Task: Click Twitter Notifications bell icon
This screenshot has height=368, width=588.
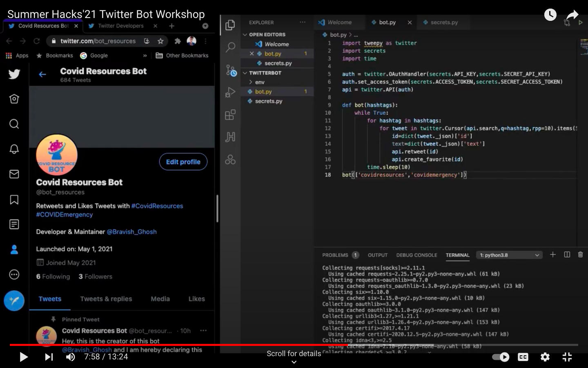Action: (x=14, y=149)
